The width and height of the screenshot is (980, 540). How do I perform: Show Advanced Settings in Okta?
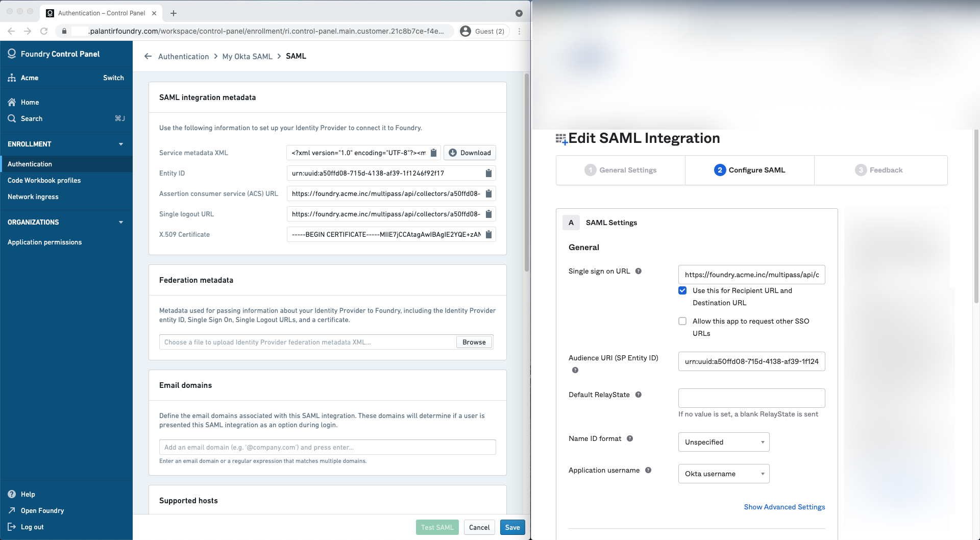point(784,507)
